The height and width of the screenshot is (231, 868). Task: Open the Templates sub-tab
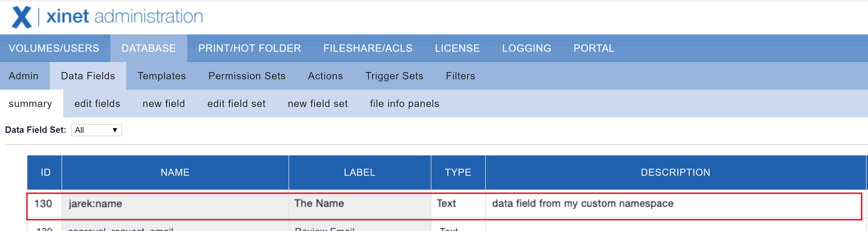point(161,76)
